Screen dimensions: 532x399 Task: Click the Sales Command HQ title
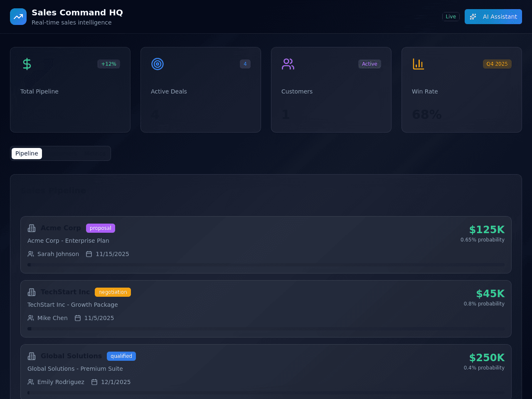[77, 12]
